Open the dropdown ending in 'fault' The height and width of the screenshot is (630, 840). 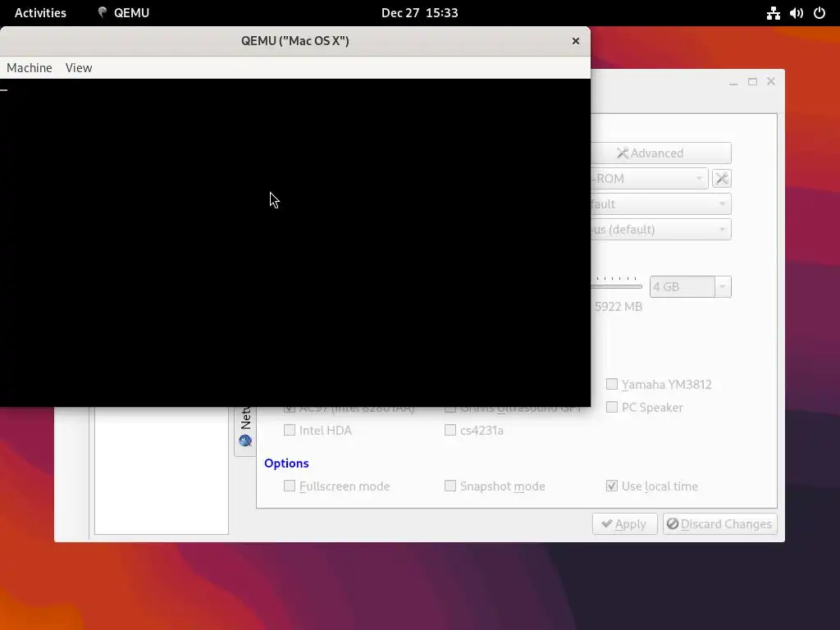(x=660, y=204)
